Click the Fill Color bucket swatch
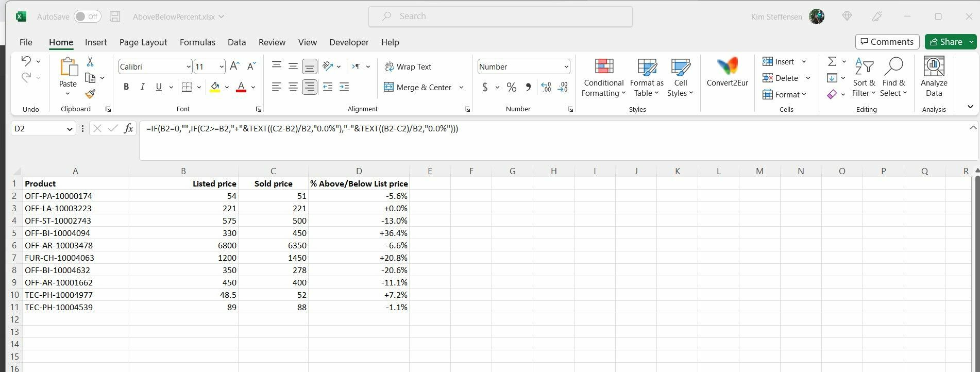980x372 pixels. [x=215, y=87]
